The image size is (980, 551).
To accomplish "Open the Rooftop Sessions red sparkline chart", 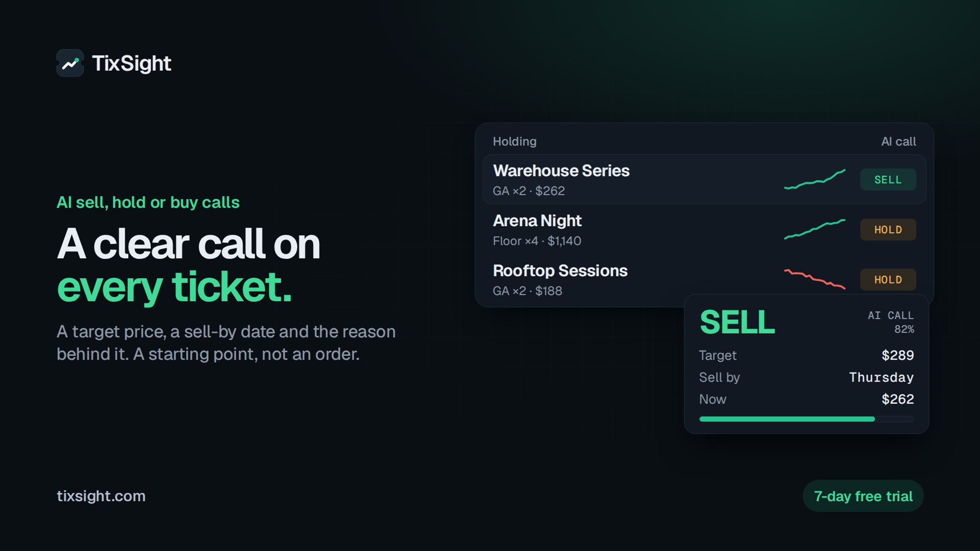I will point(815,279).
